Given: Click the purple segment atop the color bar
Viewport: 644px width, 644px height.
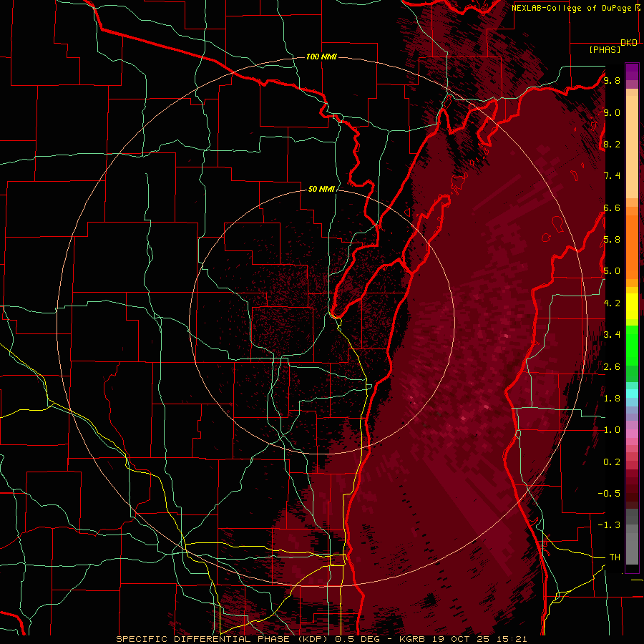Looking at the screenshot, I should [632, 72].
